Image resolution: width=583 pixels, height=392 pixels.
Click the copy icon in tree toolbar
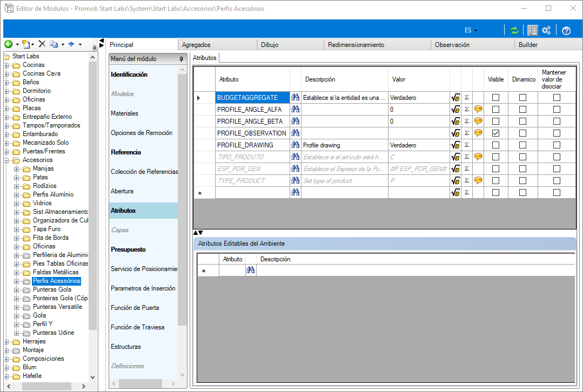click(54, 44)
